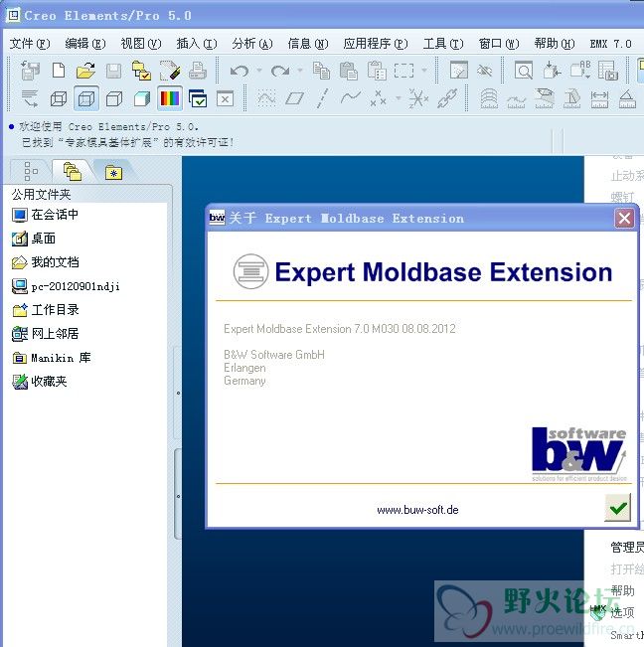Expand the selection box dropdown arrow
Viewport: 644px width, 647px height.
coord(424,71)
